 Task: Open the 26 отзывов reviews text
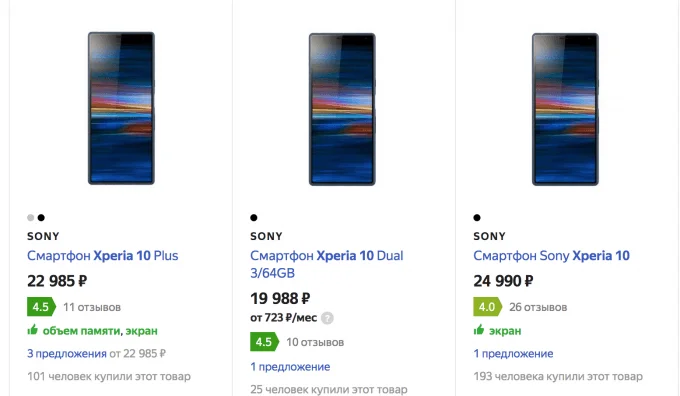tap(538, 307)
